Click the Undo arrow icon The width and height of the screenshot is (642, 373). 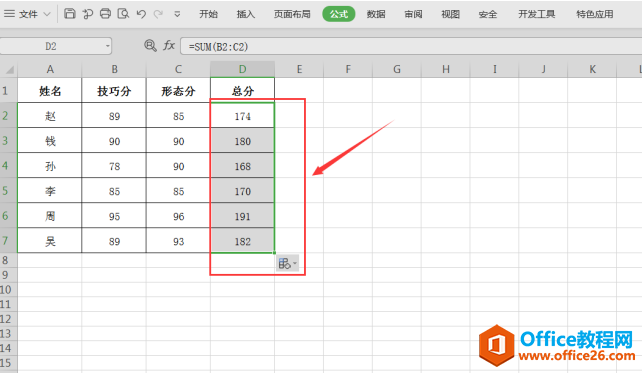pos(141,14)
